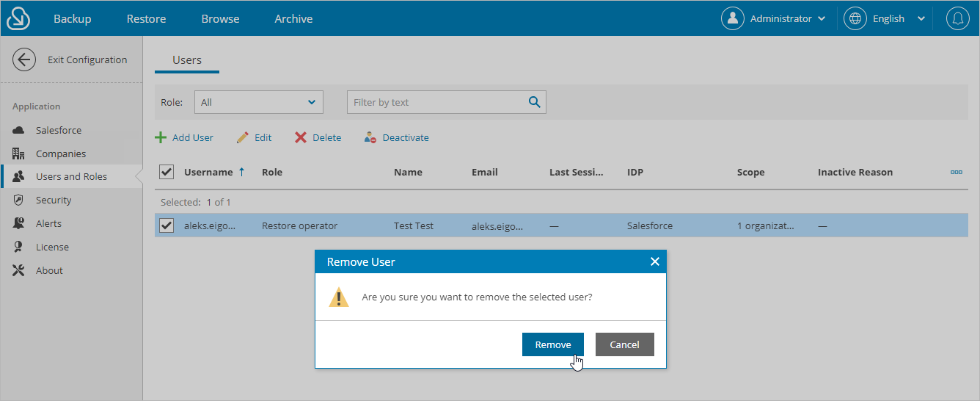Sort by IDP column header
Viewport: 980px width, 401px height.
pyautogui.click(x=635, y=172)
